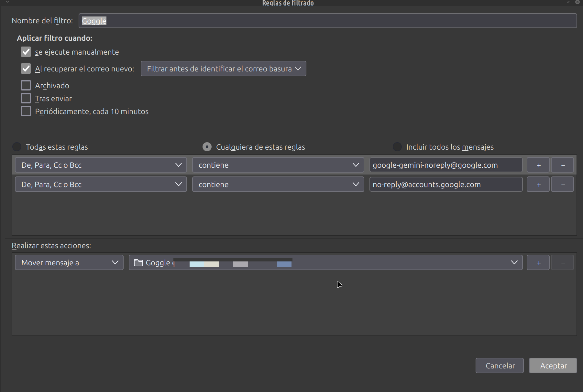Open first rule's 'De, Para, Cc o Bcc' dropdown
Screen dimensions: 583x392
tap(101, 165)
